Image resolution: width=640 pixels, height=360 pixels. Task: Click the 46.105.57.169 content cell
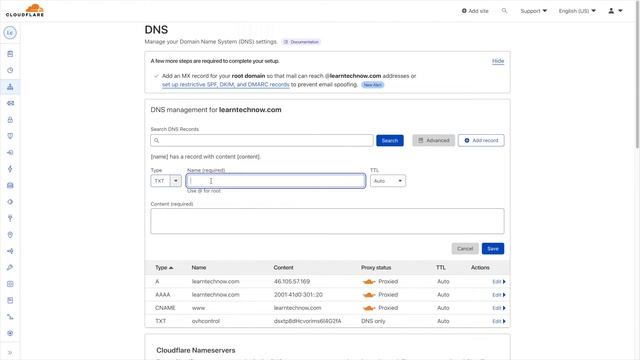(x=292, y=282)
